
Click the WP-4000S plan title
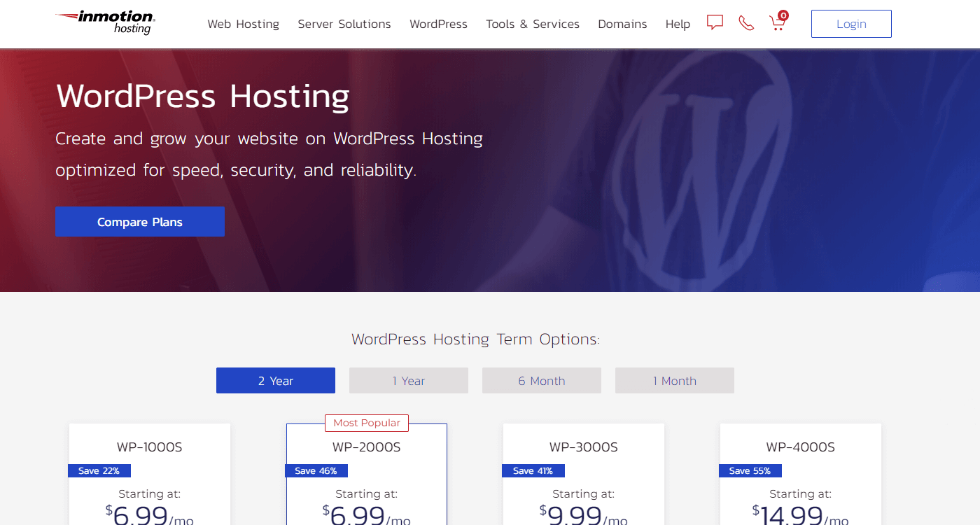[x=801, y=447]
